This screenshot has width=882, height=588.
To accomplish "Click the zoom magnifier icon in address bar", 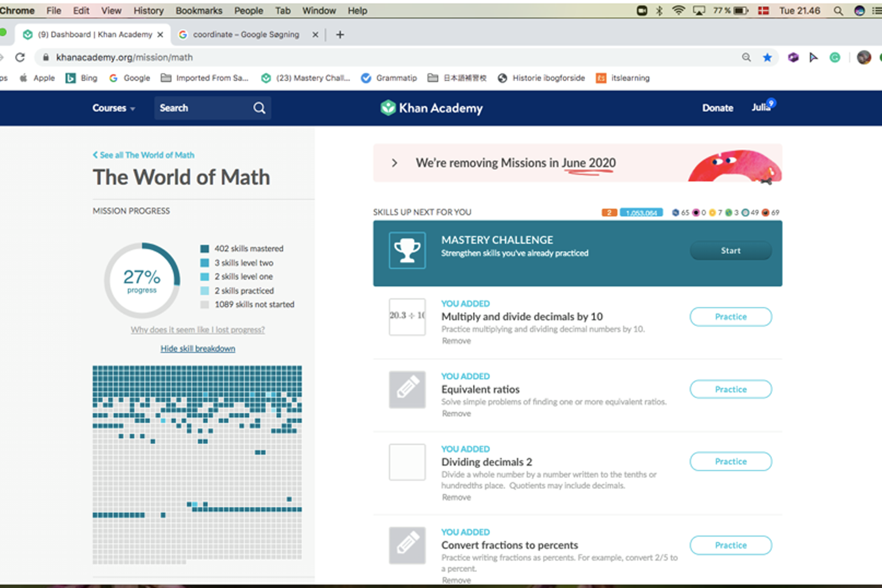I will pyautogui.click(x=746, y=57).
